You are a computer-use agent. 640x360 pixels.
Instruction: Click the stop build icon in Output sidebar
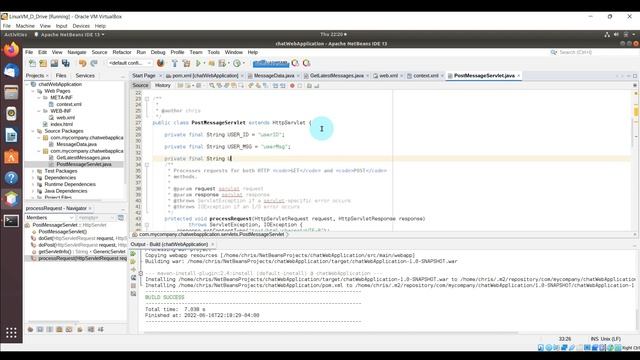pyautogui.click(x=133, y=286)
